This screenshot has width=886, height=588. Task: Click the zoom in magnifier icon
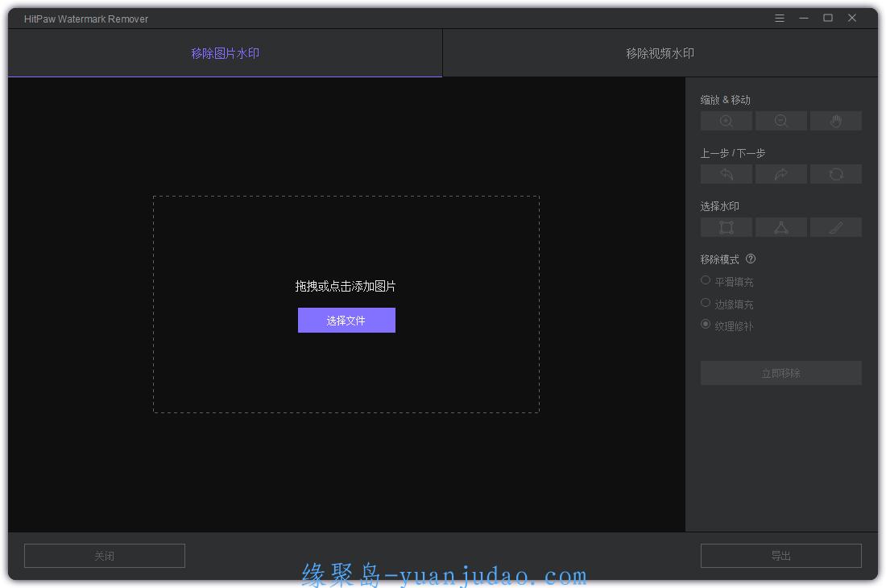pos(726,121)
